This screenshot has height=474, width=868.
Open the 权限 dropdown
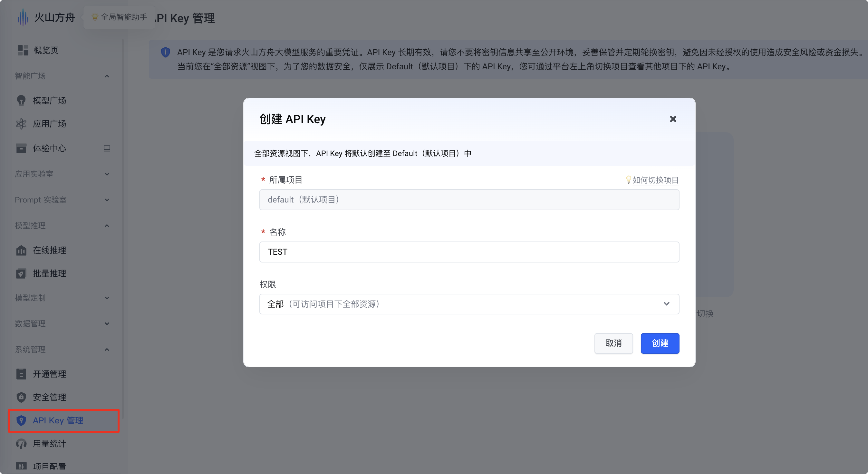(469, 304)
